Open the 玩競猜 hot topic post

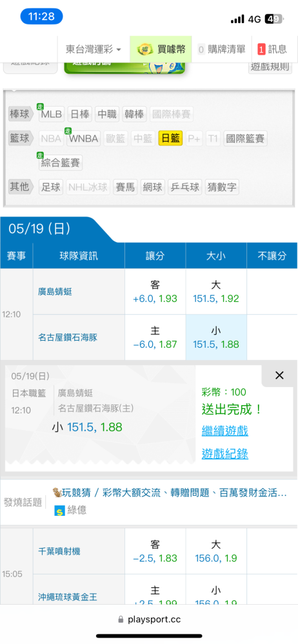tap(170, 493)
